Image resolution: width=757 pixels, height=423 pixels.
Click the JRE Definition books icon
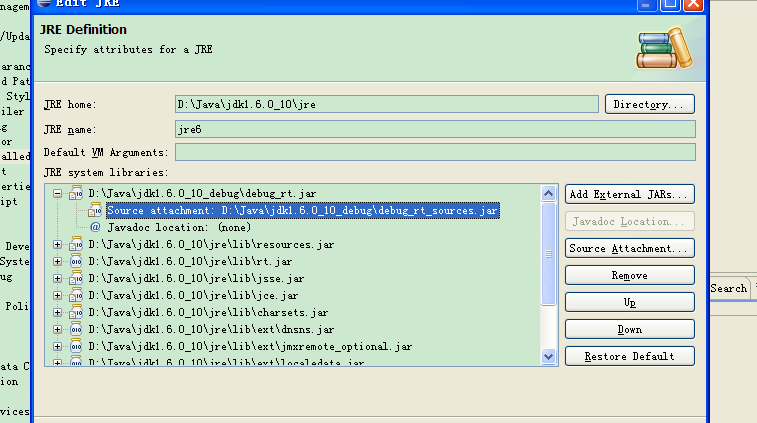[665, 48]
